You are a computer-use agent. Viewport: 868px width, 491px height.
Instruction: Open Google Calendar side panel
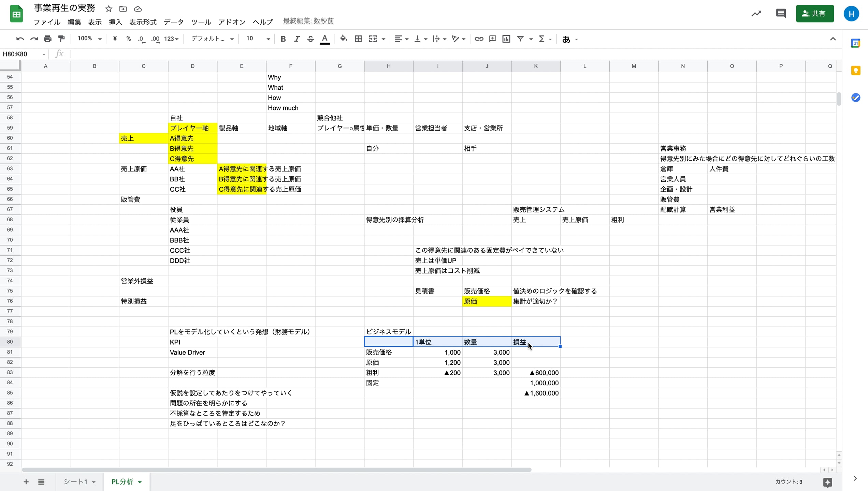click(x=856, y=43)
